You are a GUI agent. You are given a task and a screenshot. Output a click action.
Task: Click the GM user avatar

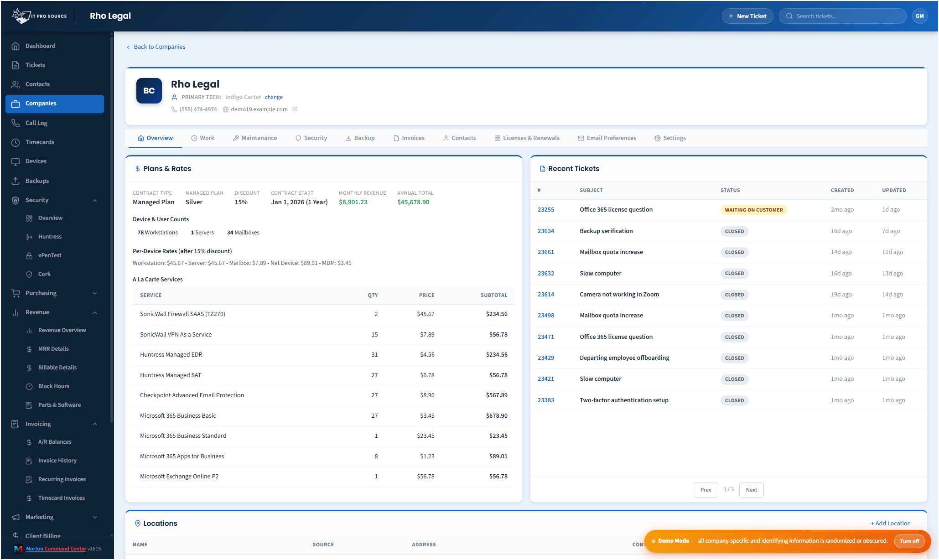(x=919, y=16)
